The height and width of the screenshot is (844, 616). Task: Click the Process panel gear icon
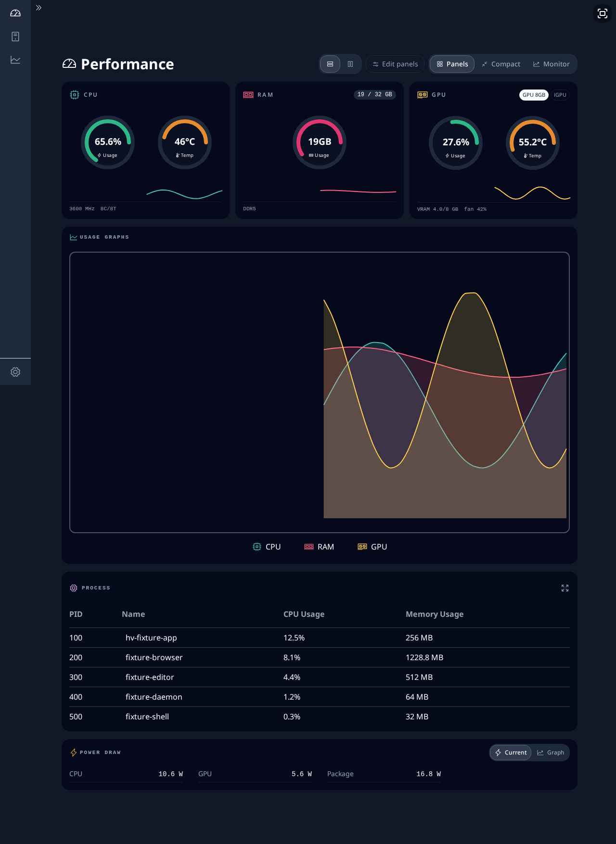(x=74, y=588)
